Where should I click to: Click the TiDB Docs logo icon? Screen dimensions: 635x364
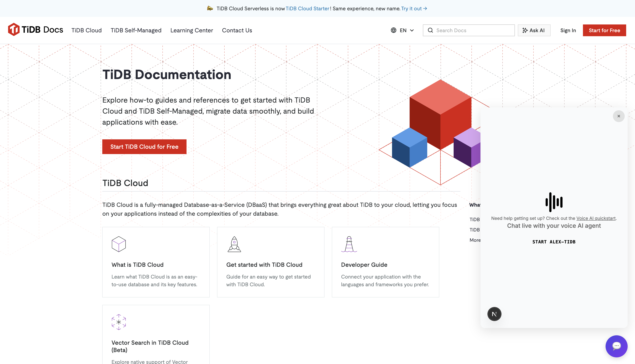tap(13, 29)
